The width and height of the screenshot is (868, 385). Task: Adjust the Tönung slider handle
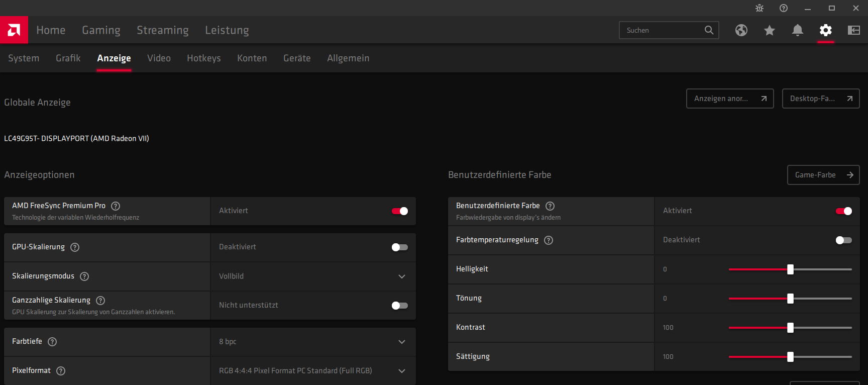coord(790,299)
